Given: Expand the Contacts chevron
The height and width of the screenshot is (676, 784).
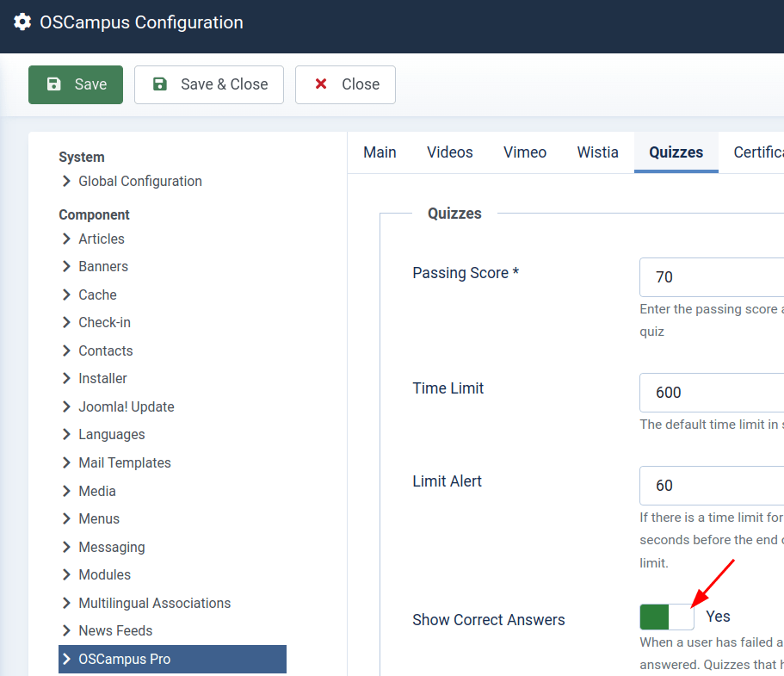Looking at the screenshot, I should [66, 350].
